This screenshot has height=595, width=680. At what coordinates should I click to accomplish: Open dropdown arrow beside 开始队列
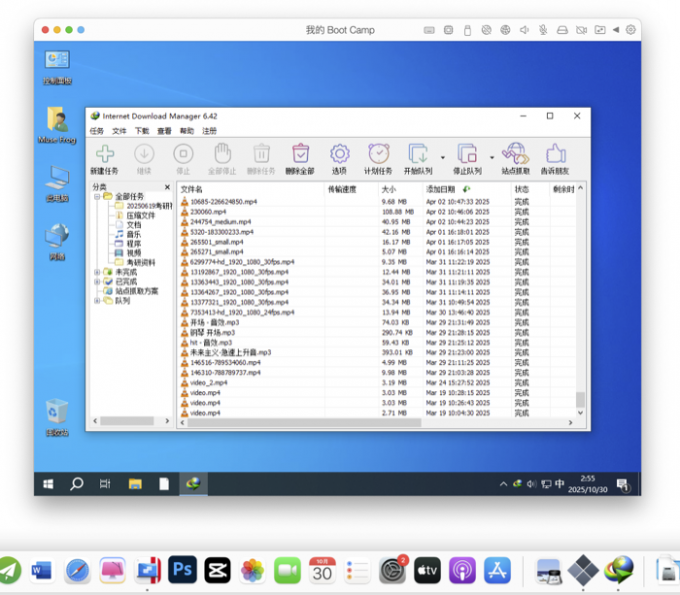tap(442, 157)
